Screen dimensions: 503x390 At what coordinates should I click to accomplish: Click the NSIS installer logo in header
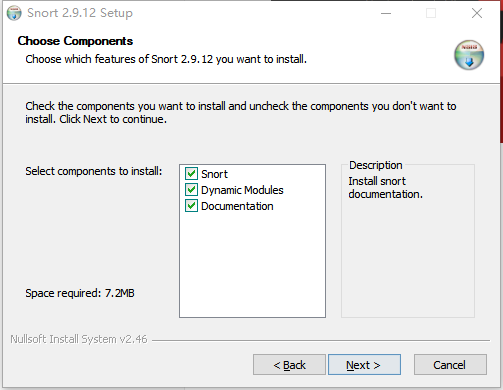pyautogui.click(x=469, y=55)
